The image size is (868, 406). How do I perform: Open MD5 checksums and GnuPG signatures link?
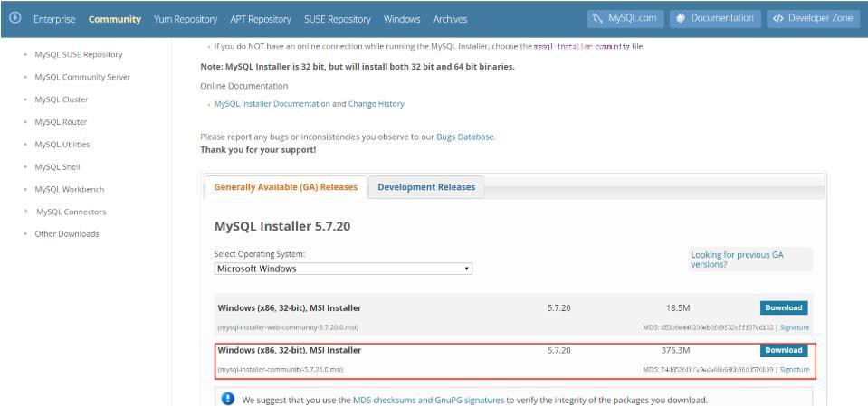428,400
